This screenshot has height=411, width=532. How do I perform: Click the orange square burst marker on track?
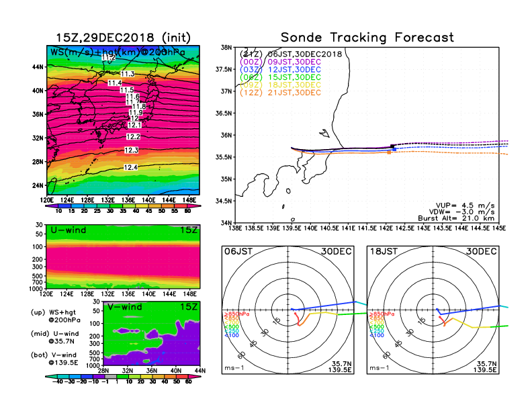[x=389, y=152]
